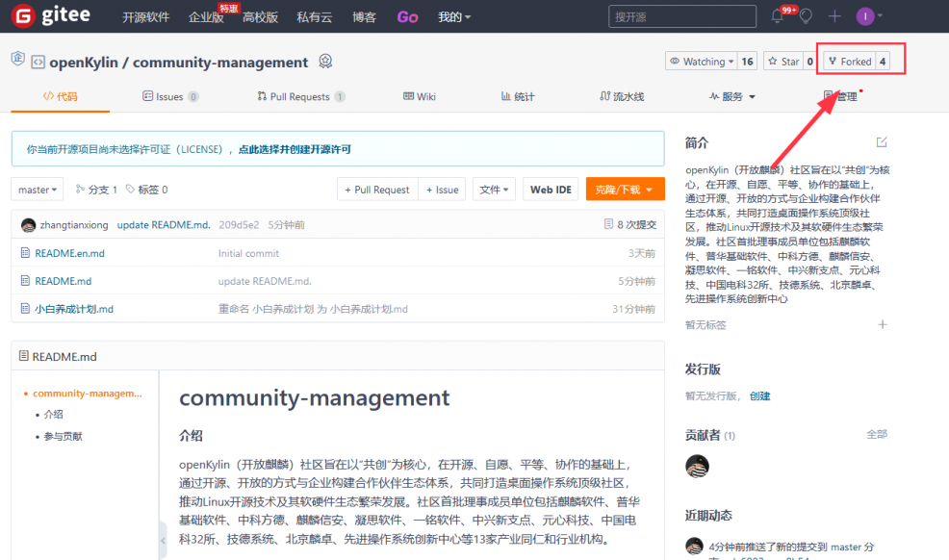The image size is (949, 560).
Task: Open the Issues tab
Action: coord(170,96)
